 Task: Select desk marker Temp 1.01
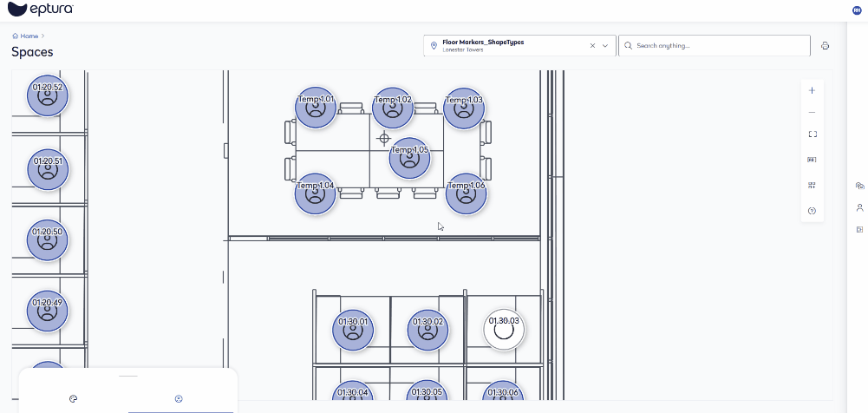tap(316, 108)
